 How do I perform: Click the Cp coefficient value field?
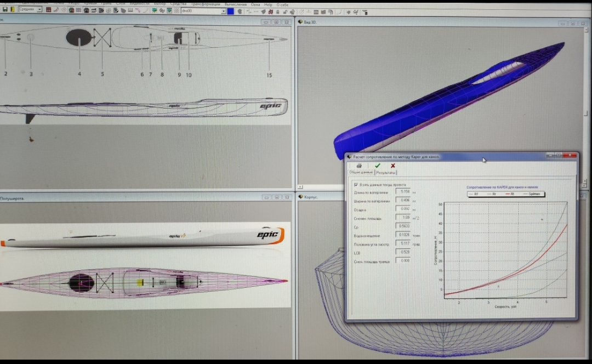pos(403,226)
